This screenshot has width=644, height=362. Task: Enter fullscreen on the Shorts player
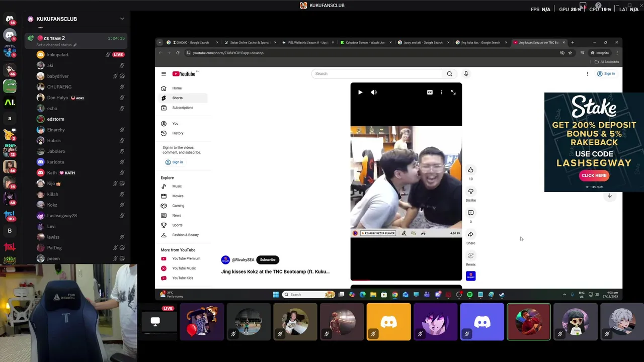point(453,93)
